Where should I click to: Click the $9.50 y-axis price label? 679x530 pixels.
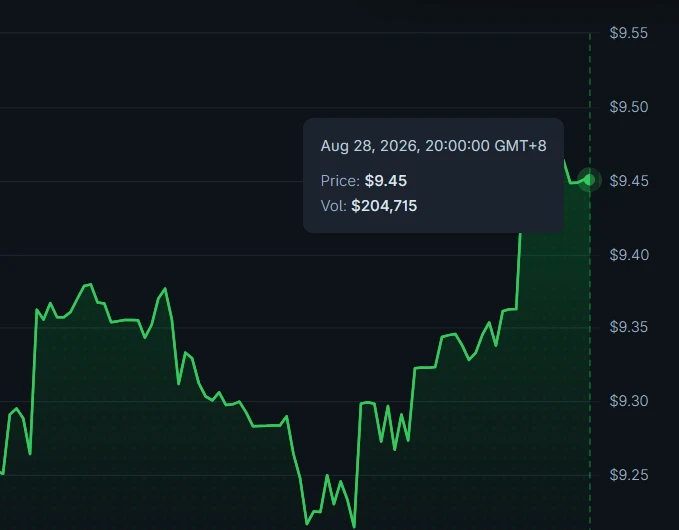[628, 107]
